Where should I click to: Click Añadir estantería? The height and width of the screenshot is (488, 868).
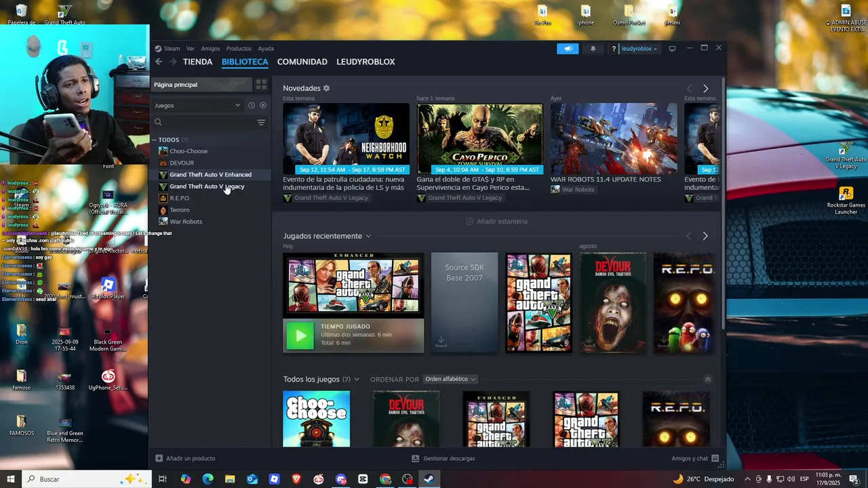click(497, 222)
